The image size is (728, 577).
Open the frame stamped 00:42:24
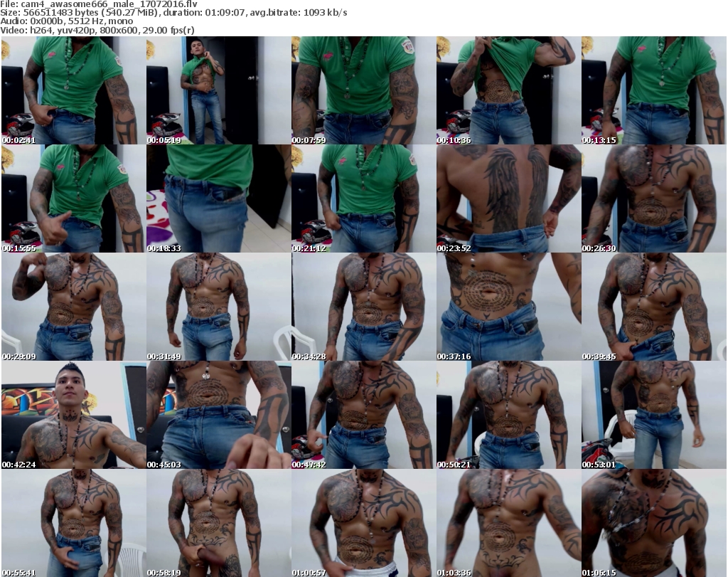coord(74,415)
